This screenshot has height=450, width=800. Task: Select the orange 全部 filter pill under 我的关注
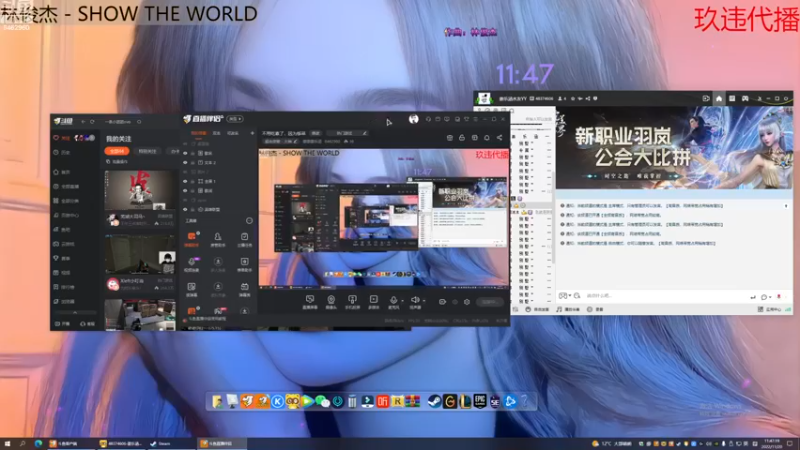117,151
